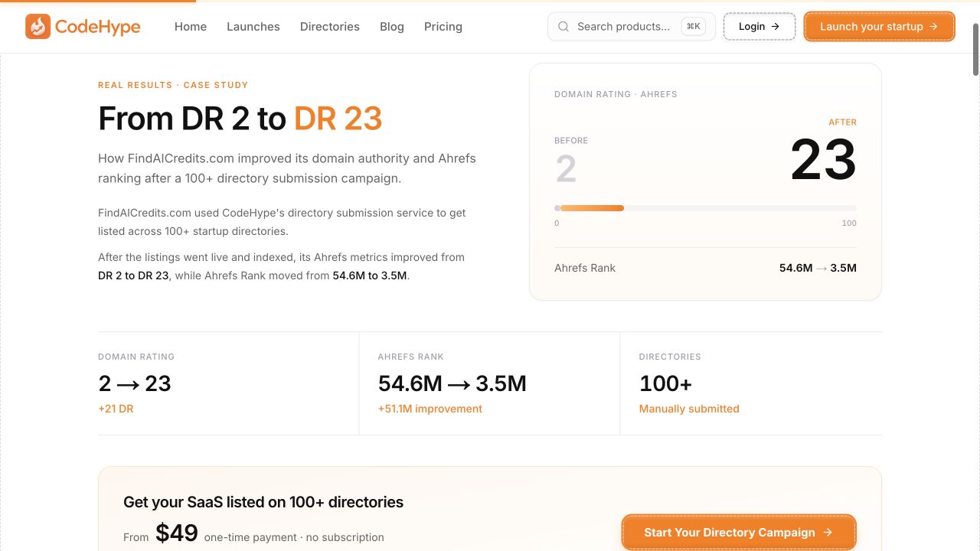Open the Directories nav link
The image size is (980, 551).
coord(330,27)
